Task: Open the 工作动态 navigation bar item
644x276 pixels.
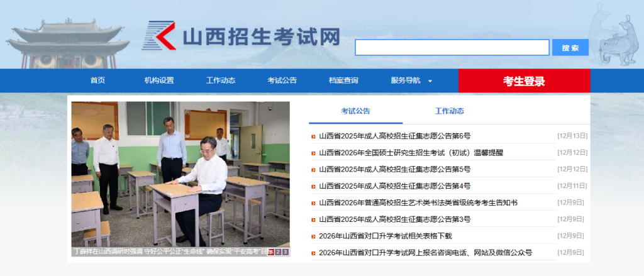Action: pos(221,80)
